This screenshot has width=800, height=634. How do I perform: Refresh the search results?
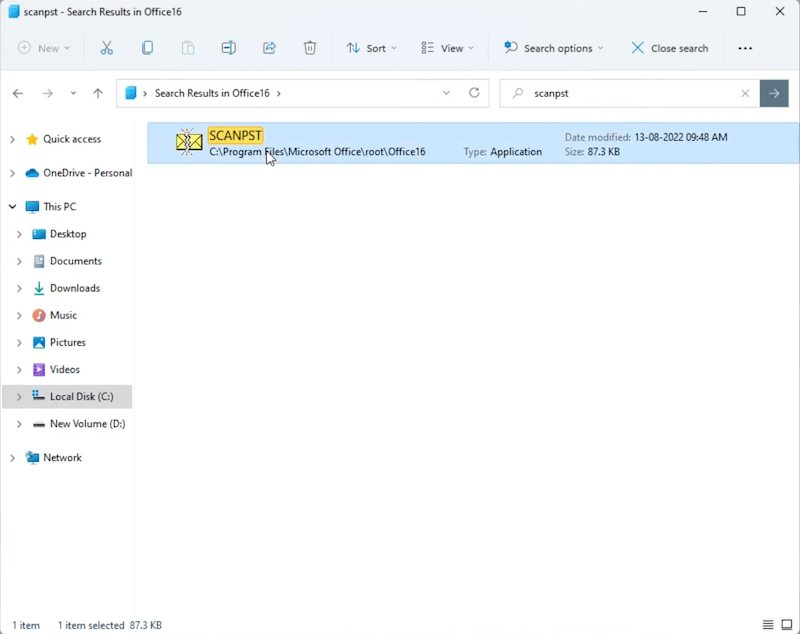(x=474, y=93)
